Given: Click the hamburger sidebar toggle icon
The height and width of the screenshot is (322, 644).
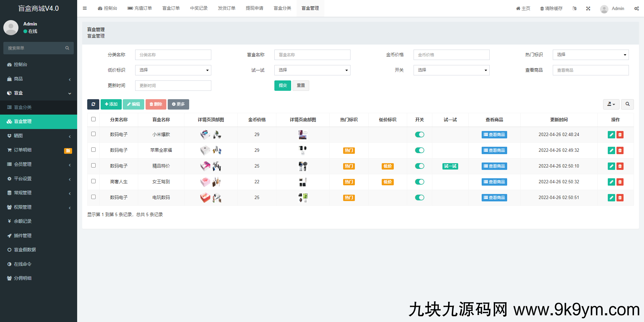Looking at the screenshot, I should [85, 8].
